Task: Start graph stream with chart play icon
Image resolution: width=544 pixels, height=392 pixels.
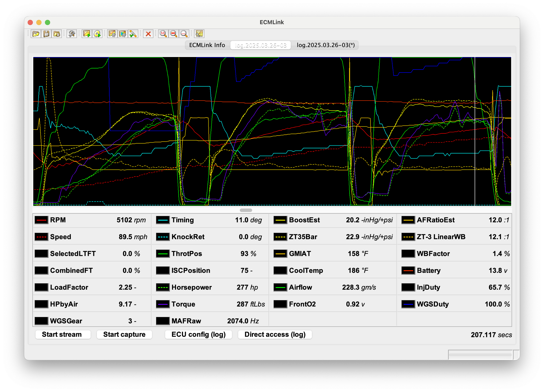Action: click(87, 34)
